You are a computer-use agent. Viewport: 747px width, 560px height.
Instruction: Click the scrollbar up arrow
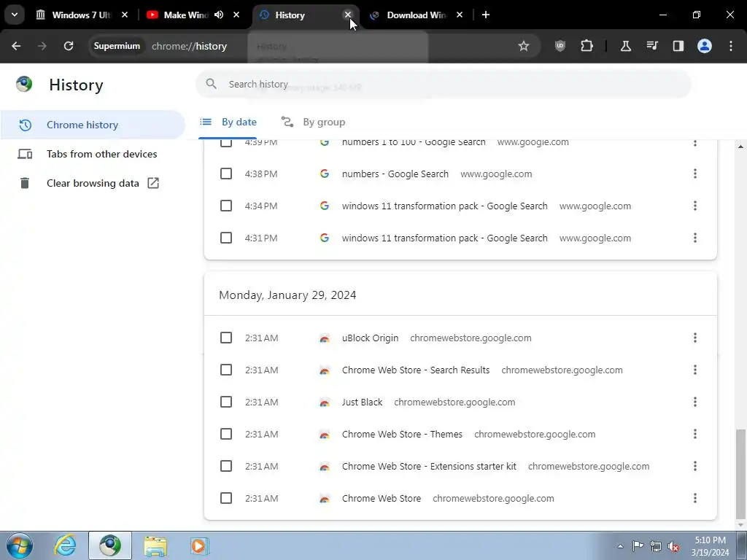pyautogui.click(x=740, y=146)
